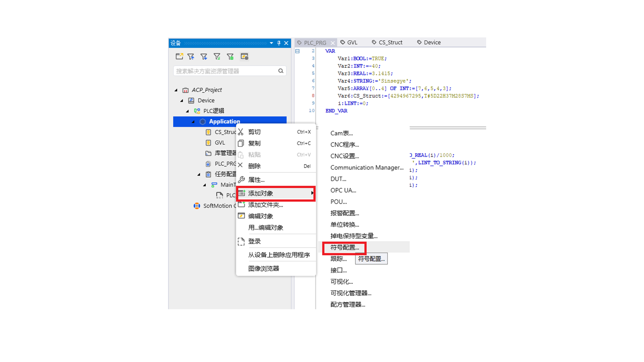The width and height of the screenshot is (644, 362).
Task: Click the magnifier icon in search box
Action: point(281,71)
